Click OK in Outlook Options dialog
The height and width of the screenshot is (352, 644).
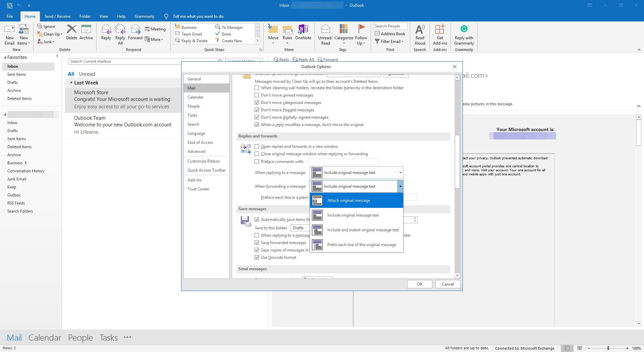pos(420,284)
